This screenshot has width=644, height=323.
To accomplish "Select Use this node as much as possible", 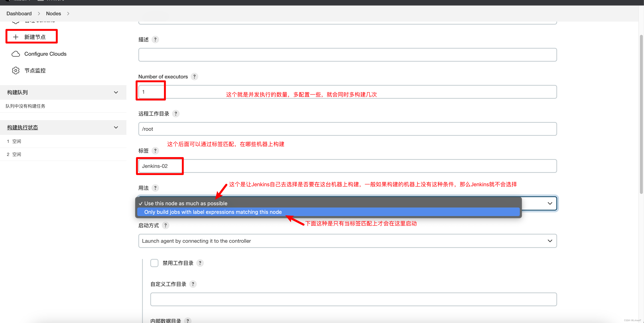I will pyautogui.click(x=328, y=203).
